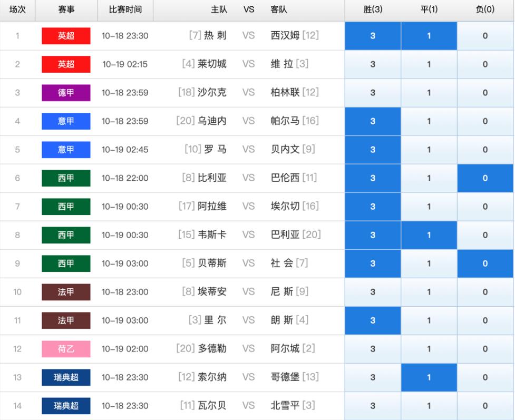Viewport: 515px width, 420px height.
Task: Select loss (0) for 沙尔克 vs 柏林联
Action: pyautogui.click(x=485, y=93)
